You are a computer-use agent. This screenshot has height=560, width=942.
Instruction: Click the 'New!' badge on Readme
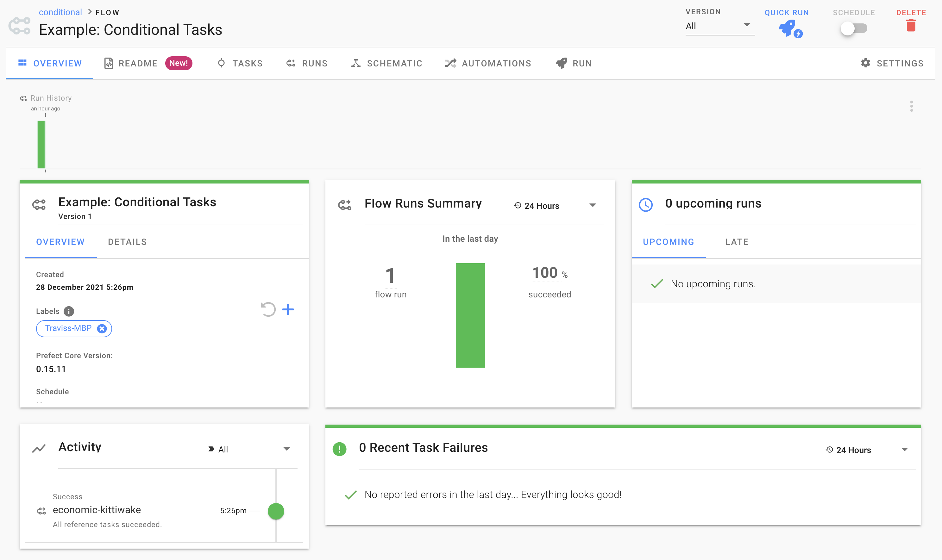pyautogui.click(x=179, y=63)
